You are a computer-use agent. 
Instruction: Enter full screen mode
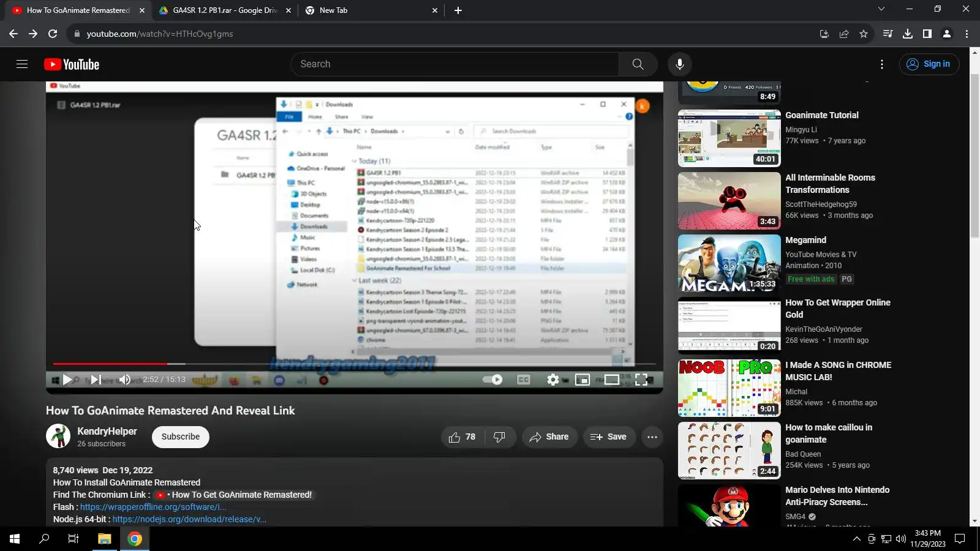tap(641, 380)
